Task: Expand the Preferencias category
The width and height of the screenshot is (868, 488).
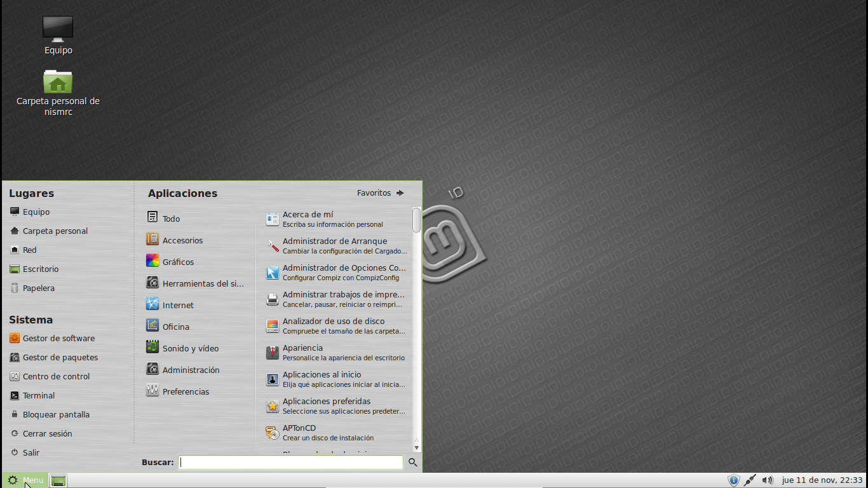Action: 186,391
